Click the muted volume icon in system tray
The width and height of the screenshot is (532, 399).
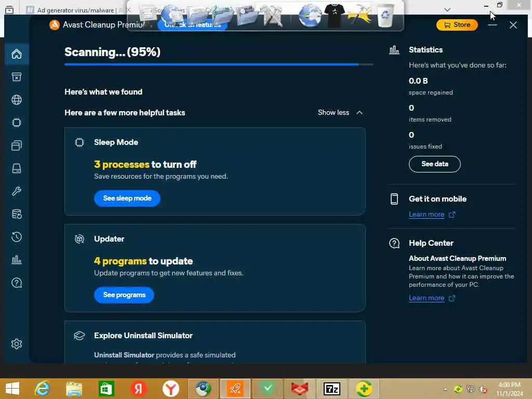pyautogui.click(x=483, y=389)
